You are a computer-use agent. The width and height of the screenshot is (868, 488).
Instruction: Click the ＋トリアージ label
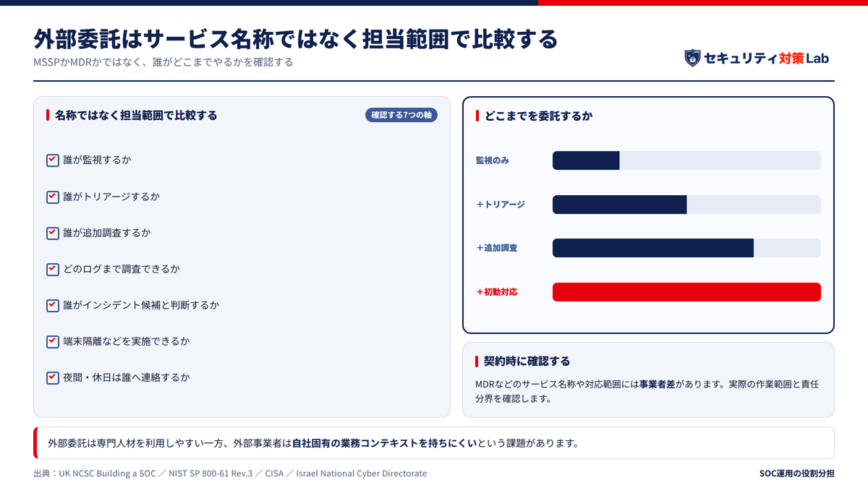[x=501, y=205]
